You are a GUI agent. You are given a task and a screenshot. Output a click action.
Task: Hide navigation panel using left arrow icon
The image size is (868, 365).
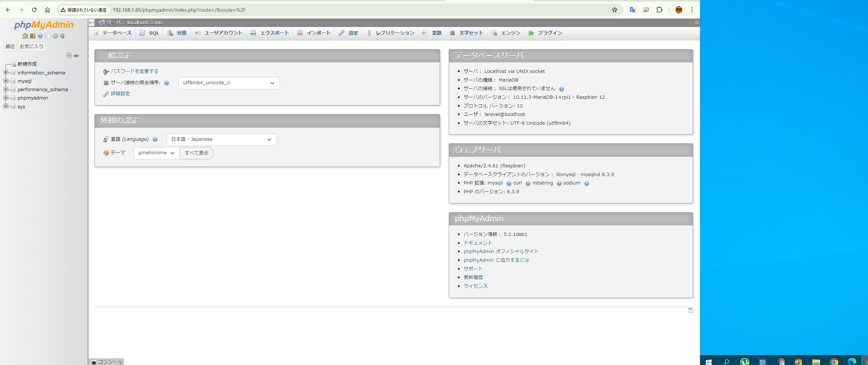(91, 23)
